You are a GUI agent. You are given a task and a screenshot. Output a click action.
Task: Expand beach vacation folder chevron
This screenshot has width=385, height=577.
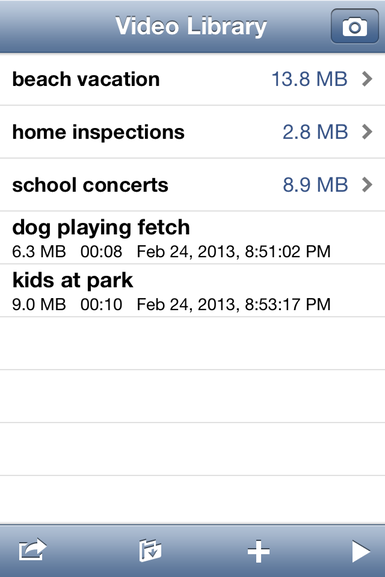367,79
